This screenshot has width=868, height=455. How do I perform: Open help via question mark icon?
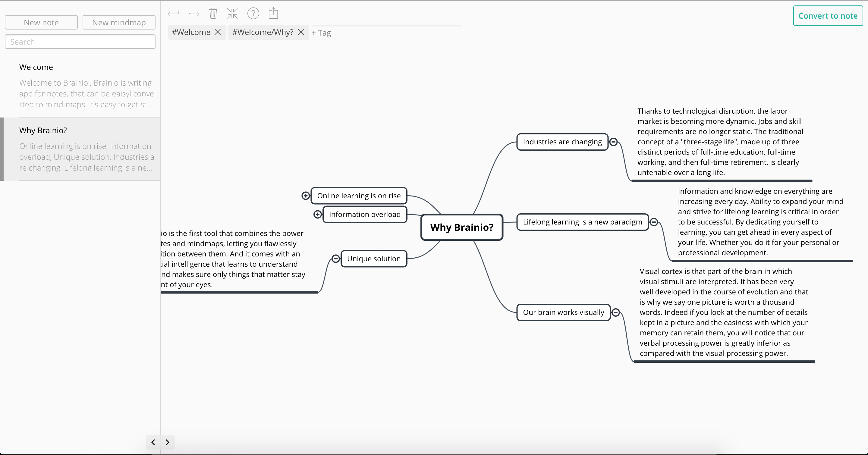pyautogui.click(x=253, y=14)
